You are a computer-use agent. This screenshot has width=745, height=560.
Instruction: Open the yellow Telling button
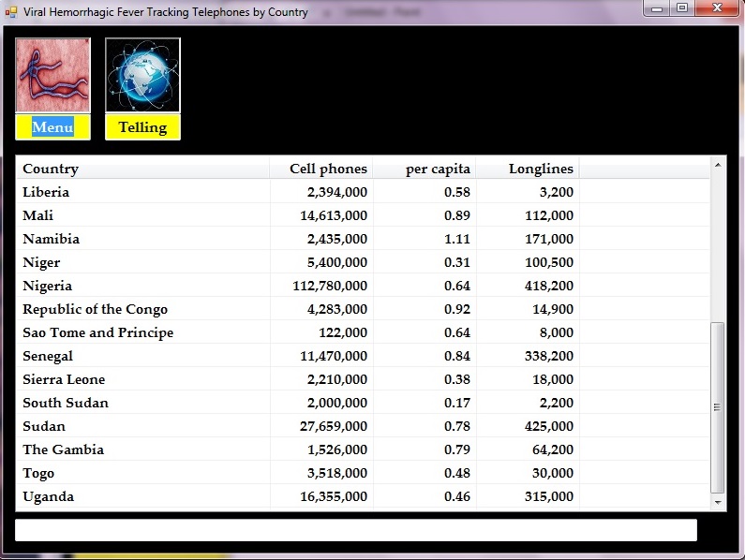[142, 127]
